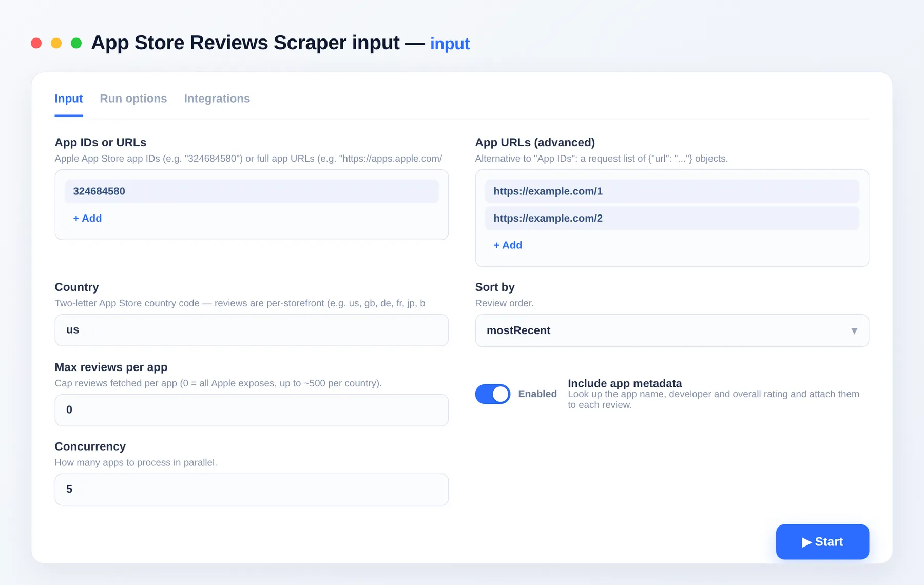924x585 pixels.
Task: Click the 'App IDs or URLs' label
Action: click(x=101, y=142)
